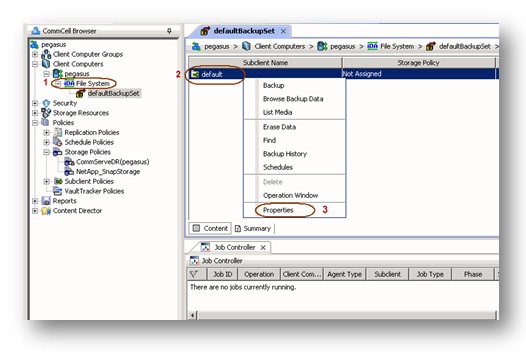This screenshot has width=526, height=363.
Task: Collapse the Policies node
Action: tap(35, 122)
